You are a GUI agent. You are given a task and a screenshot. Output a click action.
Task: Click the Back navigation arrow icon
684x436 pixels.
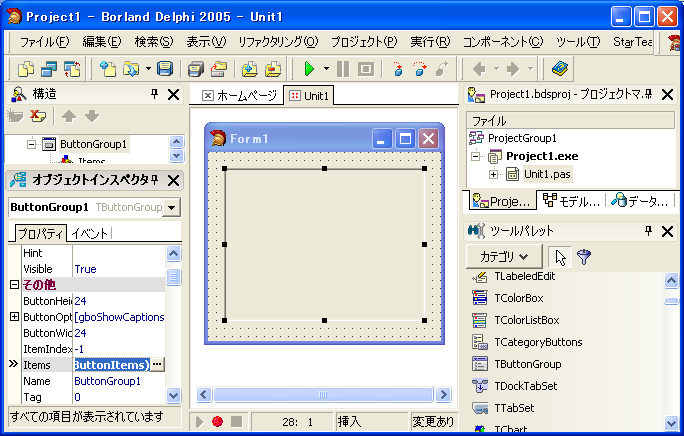479,69
